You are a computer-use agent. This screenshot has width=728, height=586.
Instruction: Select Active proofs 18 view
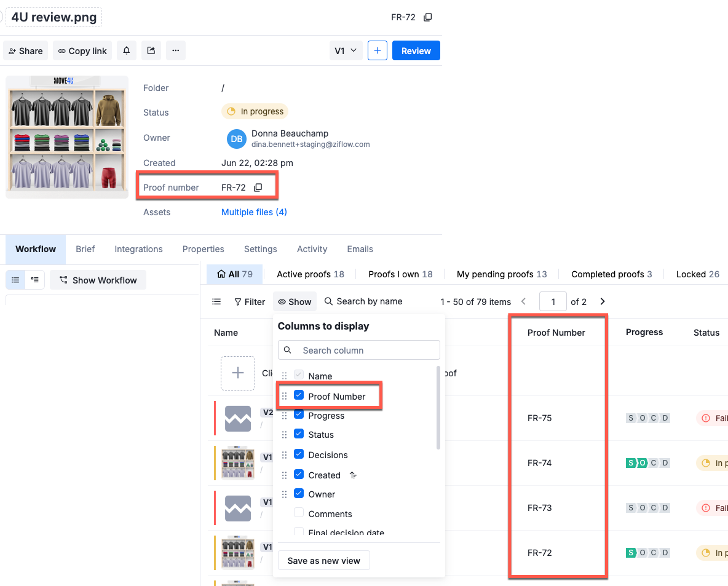pyautogui.click(x=311, y=274)
